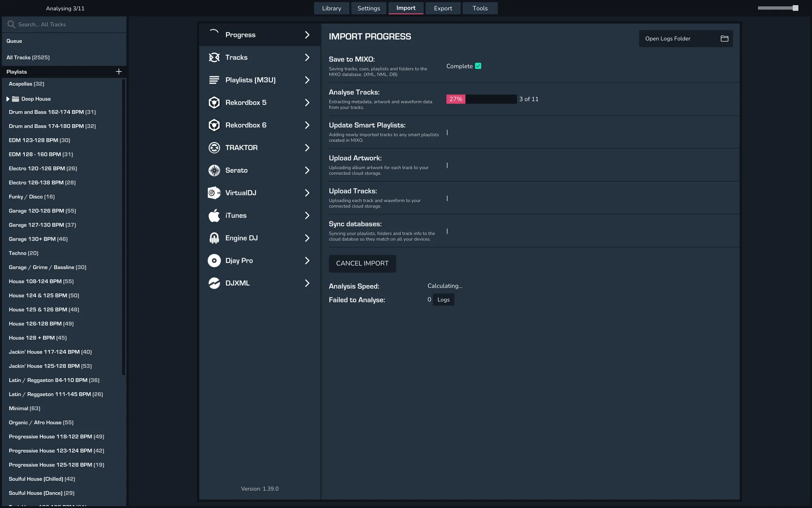812x508 pixels.
Task: Click the Djay Pro disc icon
Action: pyautogui.click(x=214, y=261)
